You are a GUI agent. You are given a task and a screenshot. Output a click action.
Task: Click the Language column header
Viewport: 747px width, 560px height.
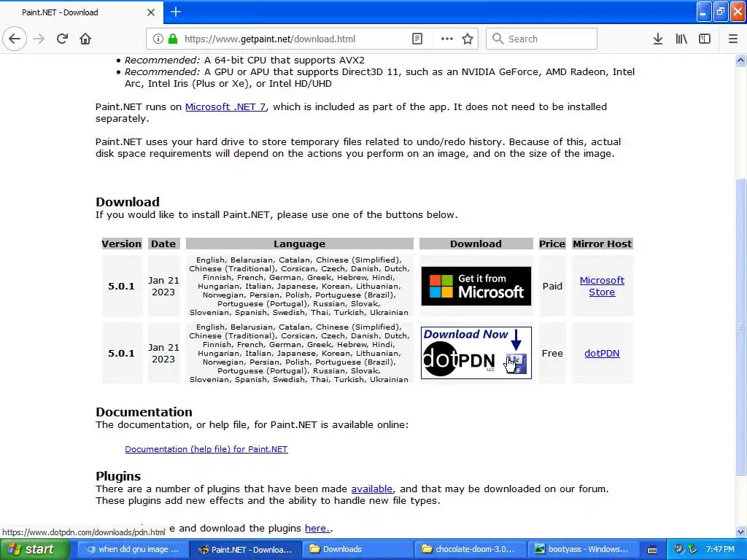(299, 244)
